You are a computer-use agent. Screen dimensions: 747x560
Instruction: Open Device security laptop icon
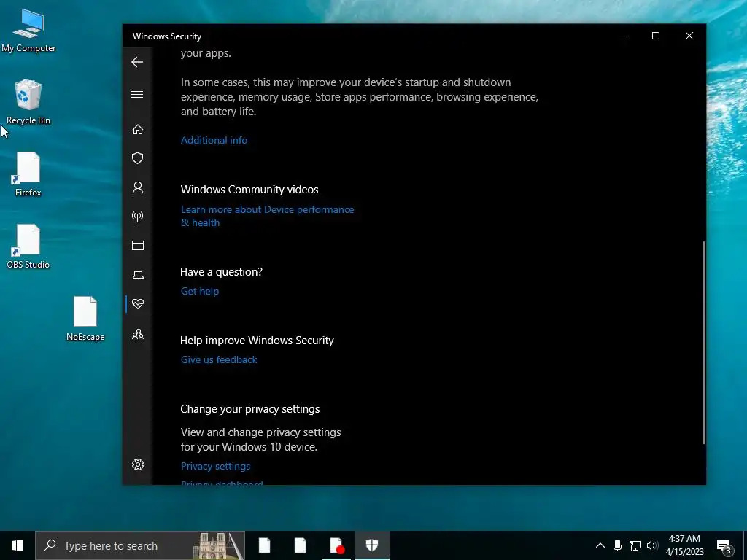point(138,275)
